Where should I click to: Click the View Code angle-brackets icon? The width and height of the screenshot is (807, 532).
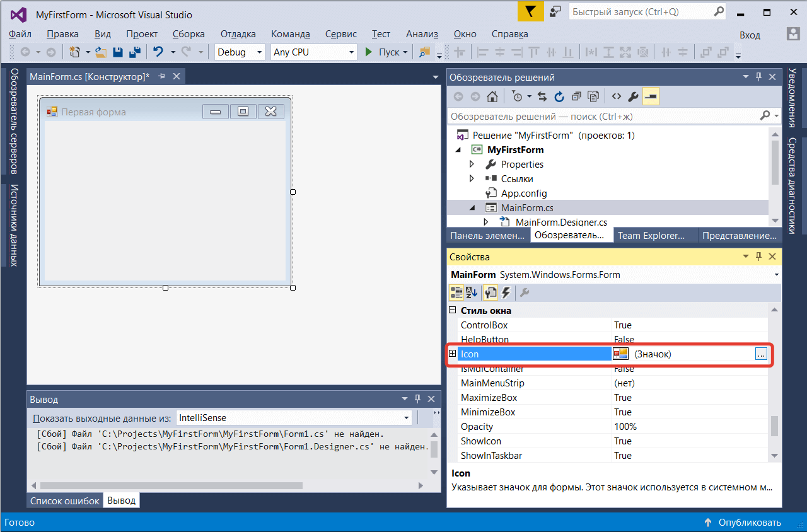(617, 96)
